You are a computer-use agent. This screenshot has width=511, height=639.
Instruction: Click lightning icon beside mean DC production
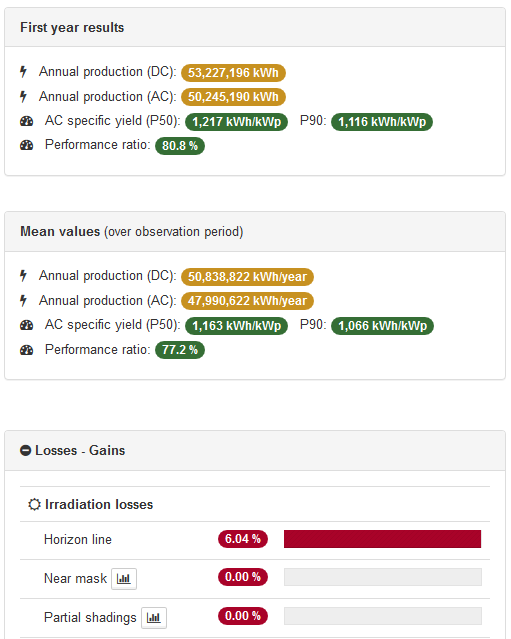click(23, 276)
